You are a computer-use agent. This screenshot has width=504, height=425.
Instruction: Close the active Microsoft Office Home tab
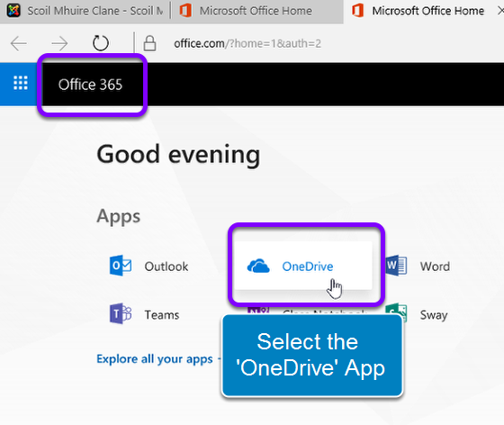500,11
